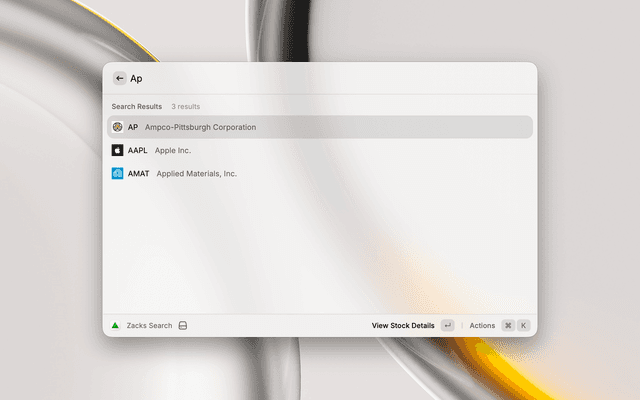Click the Enter key icon
640x400 pixels.
(x=447, y=325)
